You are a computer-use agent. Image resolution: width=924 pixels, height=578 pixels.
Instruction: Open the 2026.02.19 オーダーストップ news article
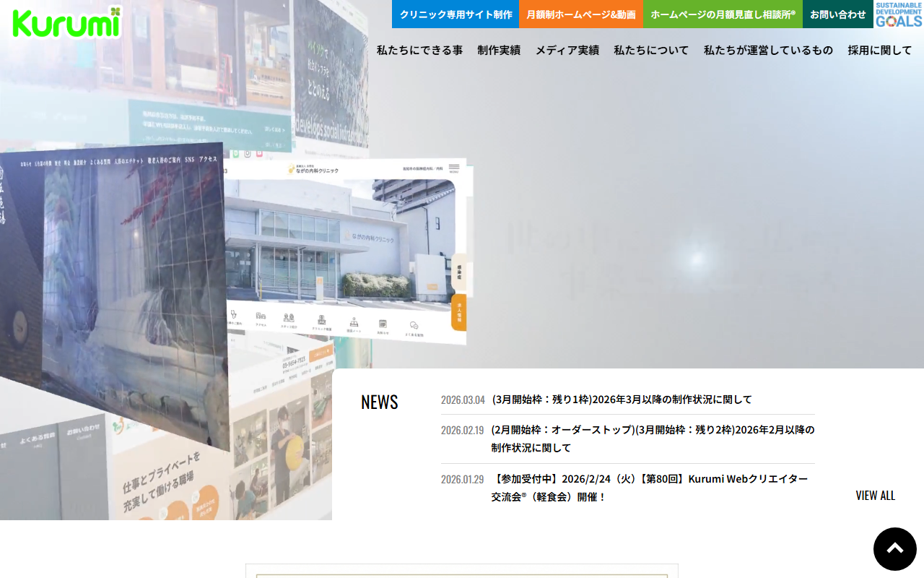coord(653,439)
